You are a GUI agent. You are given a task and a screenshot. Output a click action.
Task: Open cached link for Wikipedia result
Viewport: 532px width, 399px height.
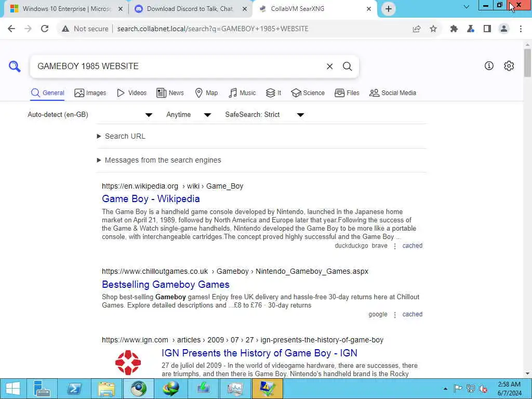pyautogui.click(x=412, y=246)
